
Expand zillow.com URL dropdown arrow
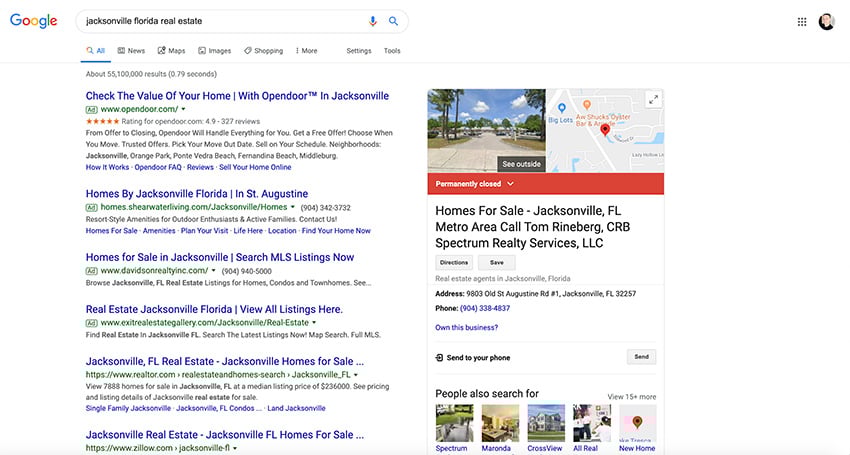pos(235,448)
